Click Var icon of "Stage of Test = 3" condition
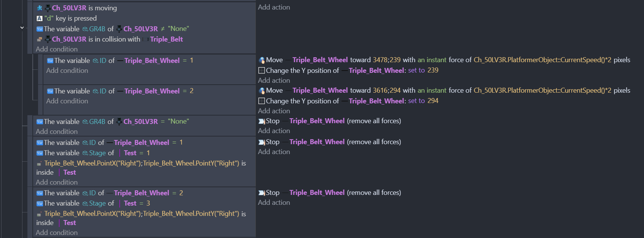 pyautogui.click(x=40, y=204)
